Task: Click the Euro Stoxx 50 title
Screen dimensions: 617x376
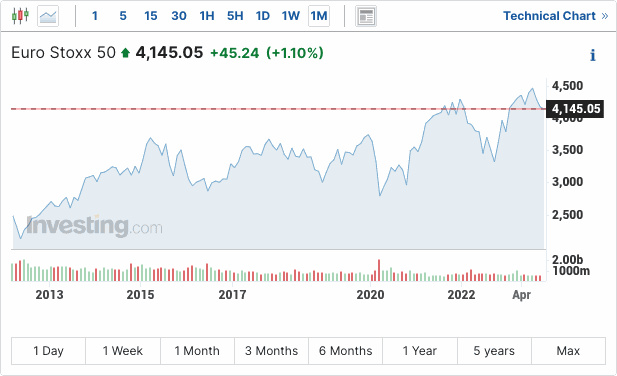Action: point(63,53)
